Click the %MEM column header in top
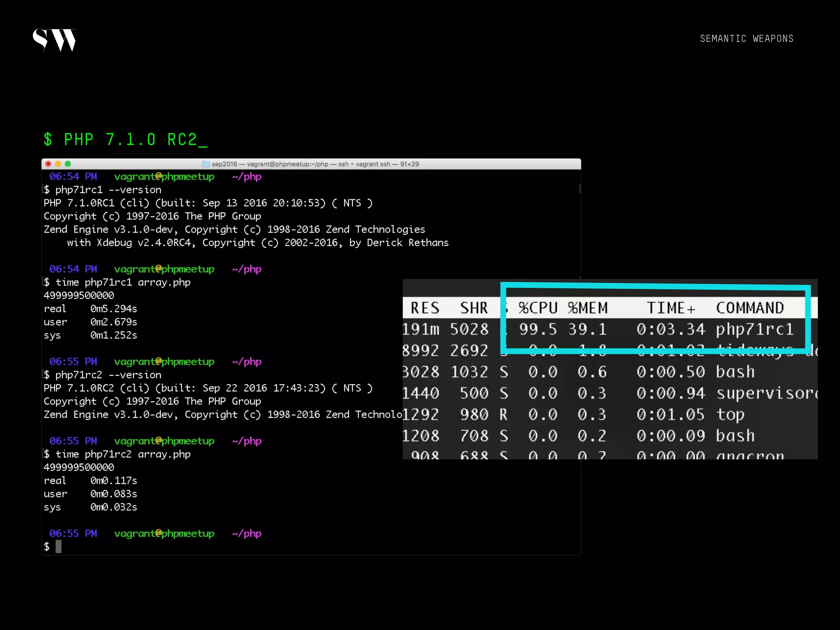Viewport: 840px width, 630px height. point(587,308)
